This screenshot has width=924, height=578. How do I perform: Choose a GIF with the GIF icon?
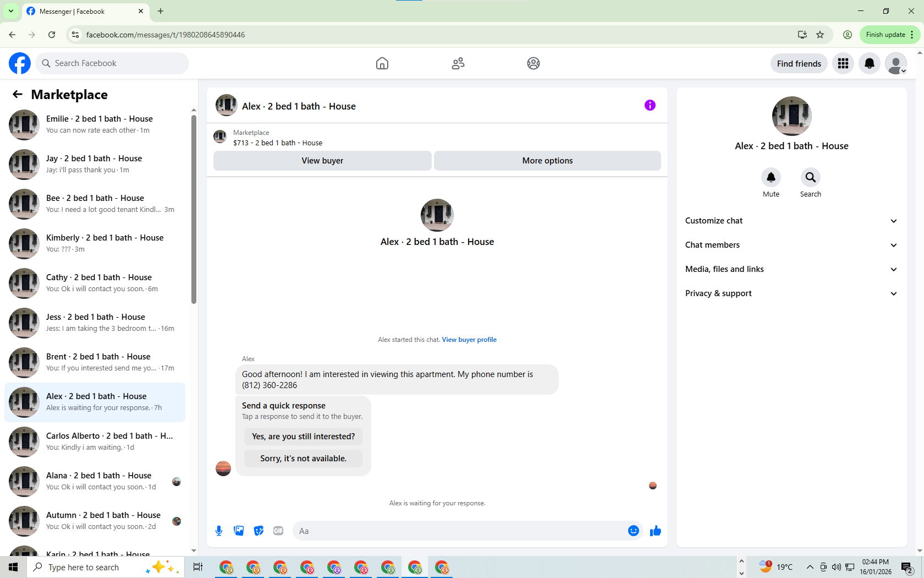(278, 531)
